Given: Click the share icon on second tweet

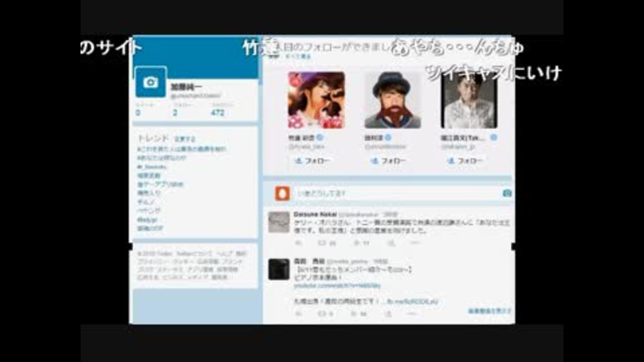Looking at the screenshot, I should pyautogui.click(x=388, y=314).
